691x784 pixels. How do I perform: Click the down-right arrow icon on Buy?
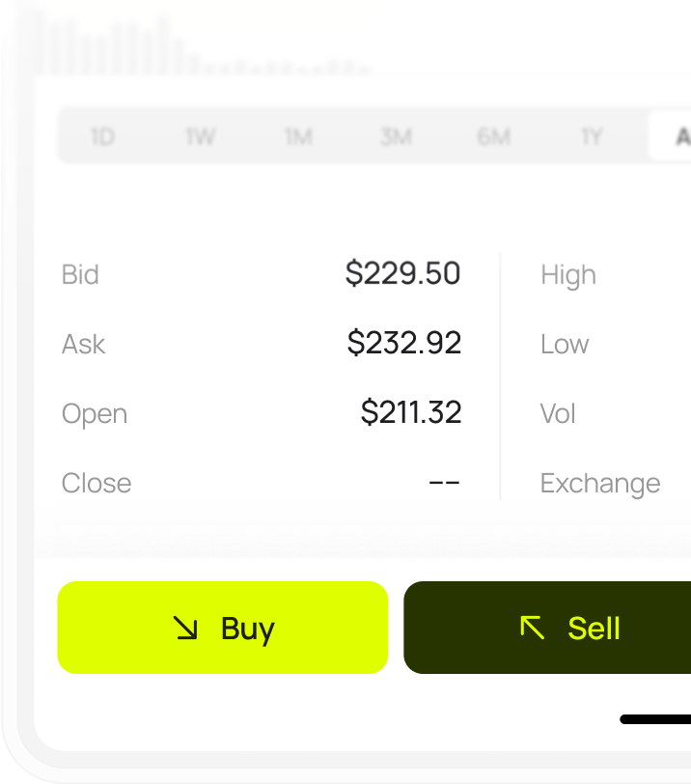[x=185, y=629]
